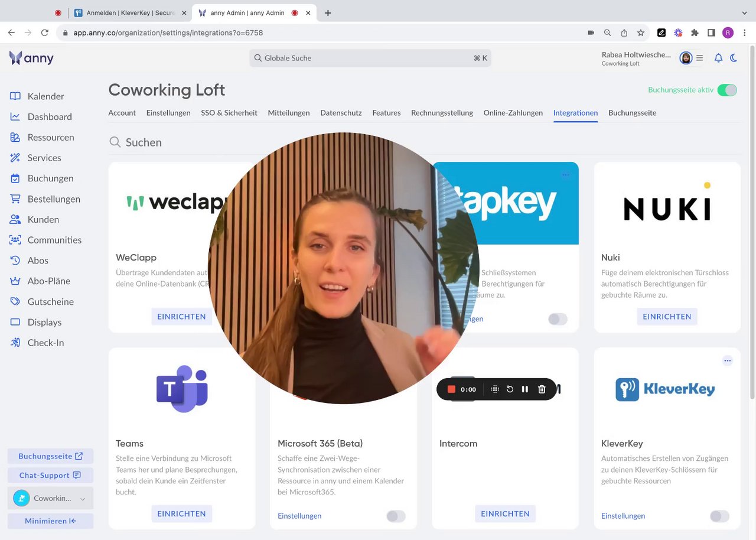
Task: Set up Teams with its EINRICHTEN button
Action: (x=181, y=514)
